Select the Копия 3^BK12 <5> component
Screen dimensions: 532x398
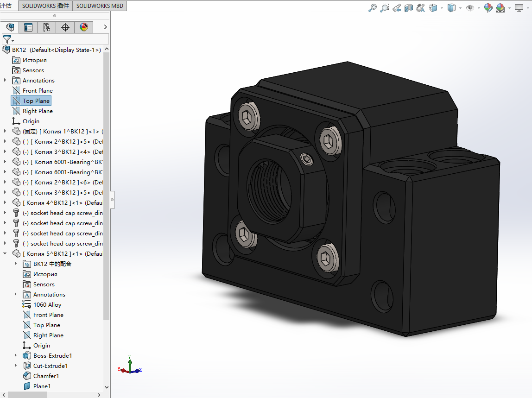(x=63, y=192)
